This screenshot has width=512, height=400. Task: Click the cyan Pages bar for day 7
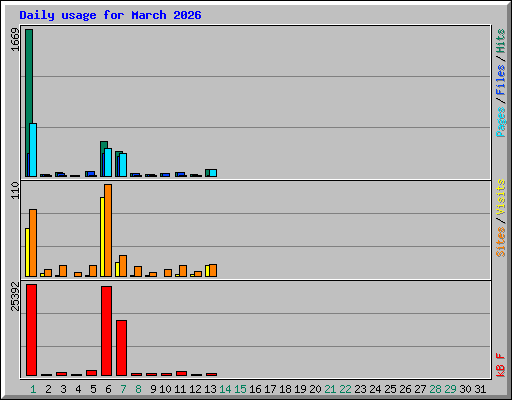(x=123, y=165)
